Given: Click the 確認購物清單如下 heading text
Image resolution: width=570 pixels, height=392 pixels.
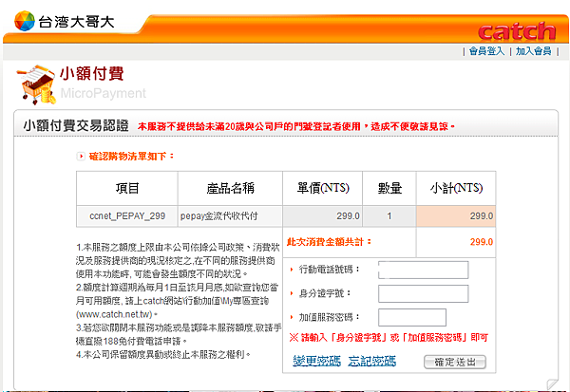Looking at the screenshot, I should tap(131, 157).
